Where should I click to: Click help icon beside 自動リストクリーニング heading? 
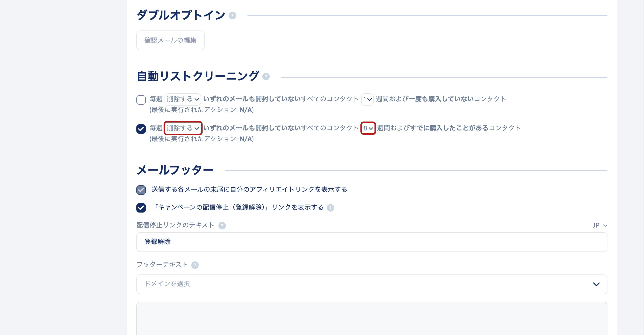266,76
